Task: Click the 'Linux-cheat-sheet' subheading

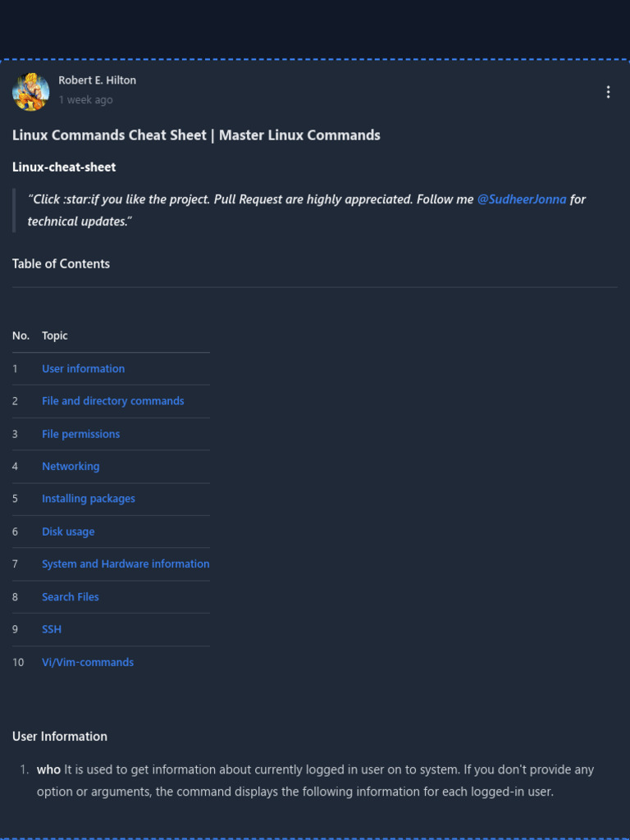Action: tap(64, 167)
